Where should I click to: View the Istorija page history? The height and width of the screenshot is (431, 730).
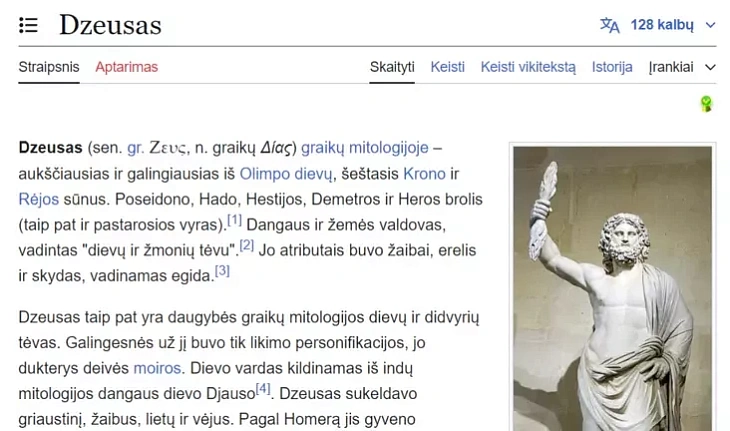tap(612, 67)
